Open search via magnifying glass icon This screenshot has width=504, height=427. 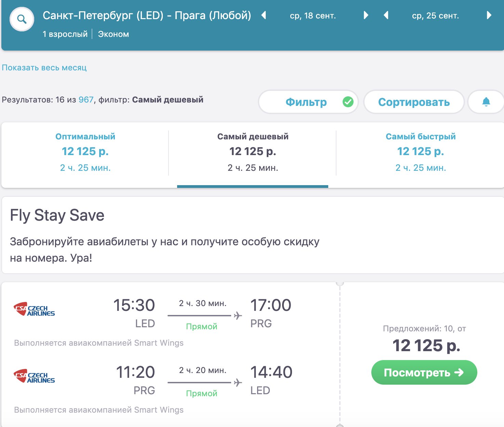22,19
